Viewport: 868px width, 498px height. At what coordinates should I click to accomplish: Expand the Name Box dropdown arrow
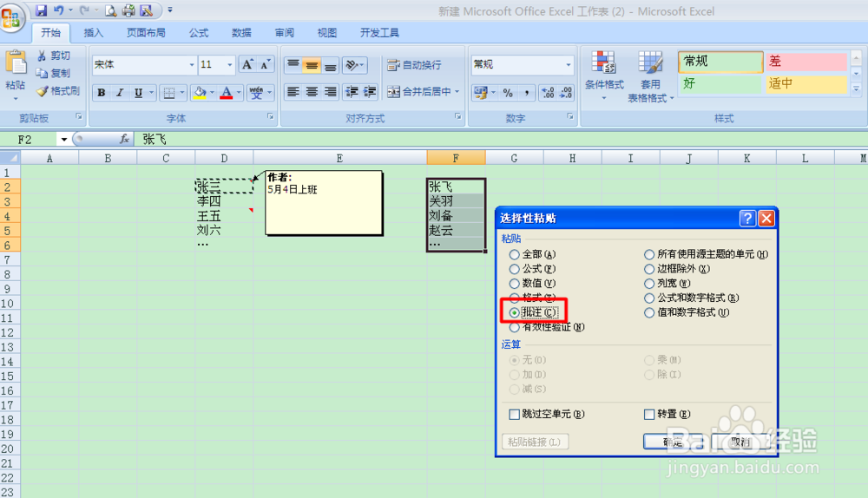point(63,140)
